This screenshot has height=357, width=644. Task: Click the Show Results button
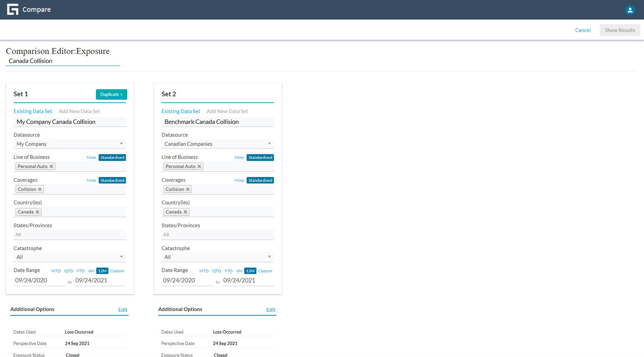620,30
